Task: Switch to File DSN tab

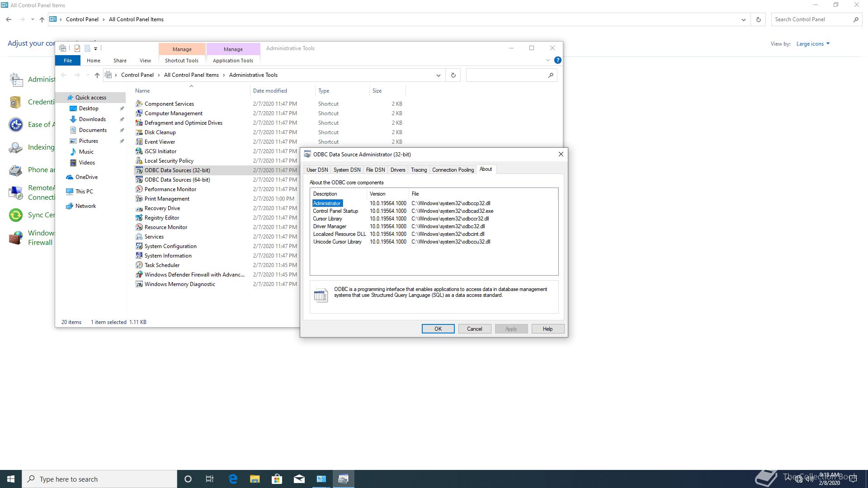Action: tap(375, 170)
